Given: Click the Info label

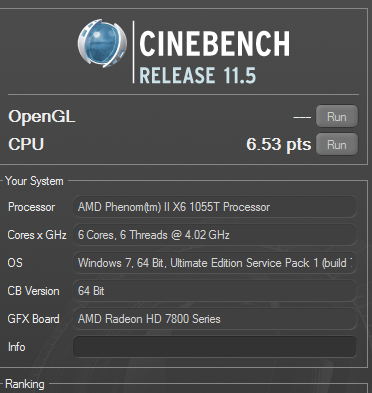Looking at the screenshot, I should [x=16, y=347].
